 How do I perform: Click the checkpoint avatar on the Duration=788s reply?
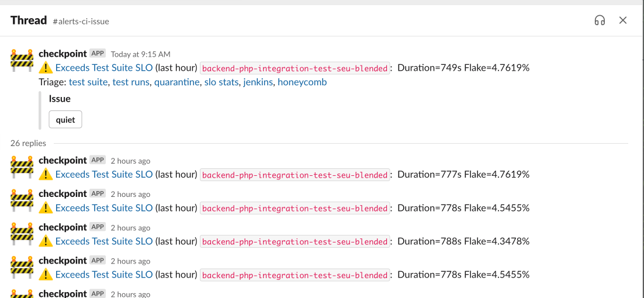pos(22,234)
